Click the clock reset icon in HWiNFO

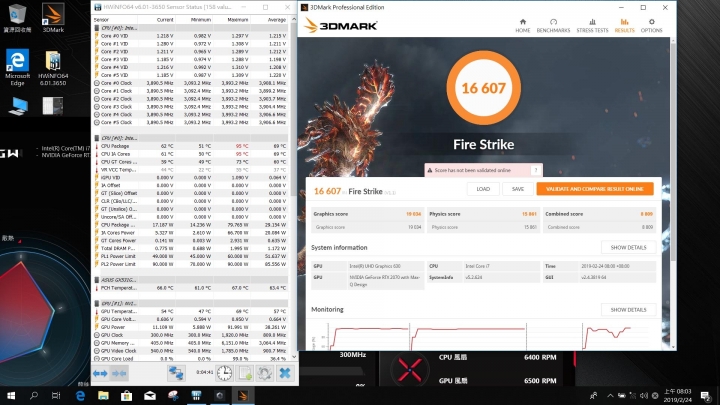pyautogui.click(x=225, y=373)
